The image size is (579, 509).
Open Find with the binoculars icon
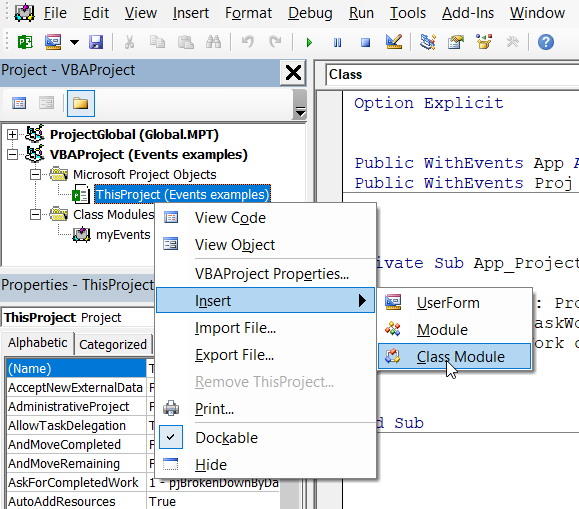coord(213,42)
